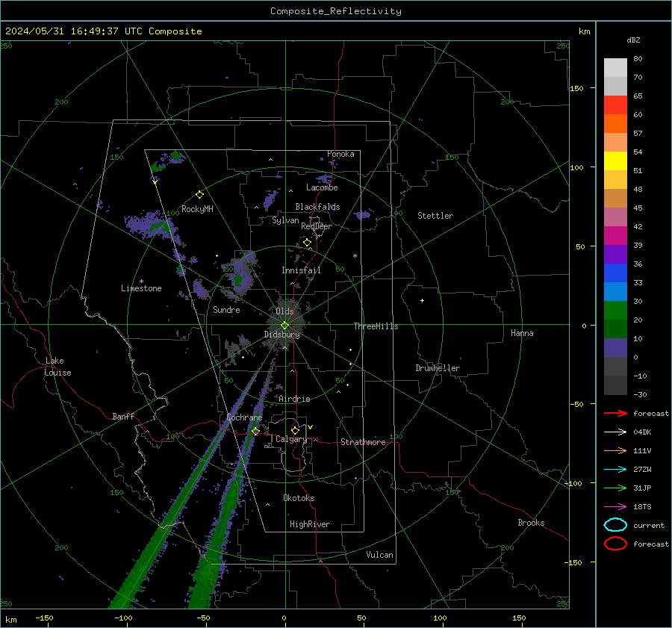This screenshot has width=672, height=628.
Task: Click the Stettler town label
Action: (435, 216)
